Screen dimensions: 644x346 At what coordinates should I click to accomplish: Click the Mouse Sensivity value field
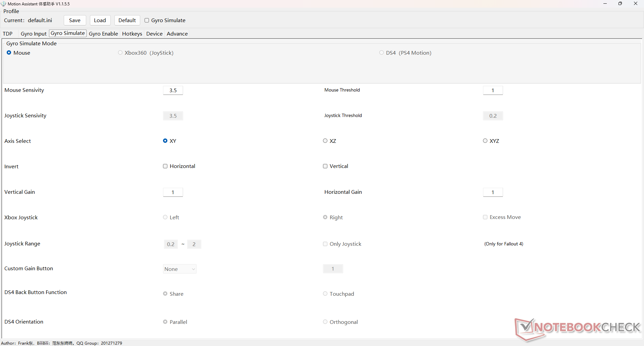(x=173, y=91)
